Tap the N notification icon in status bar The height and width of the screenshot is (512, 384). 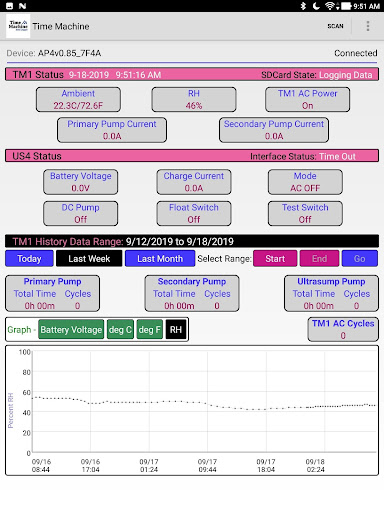click(23, 6)
